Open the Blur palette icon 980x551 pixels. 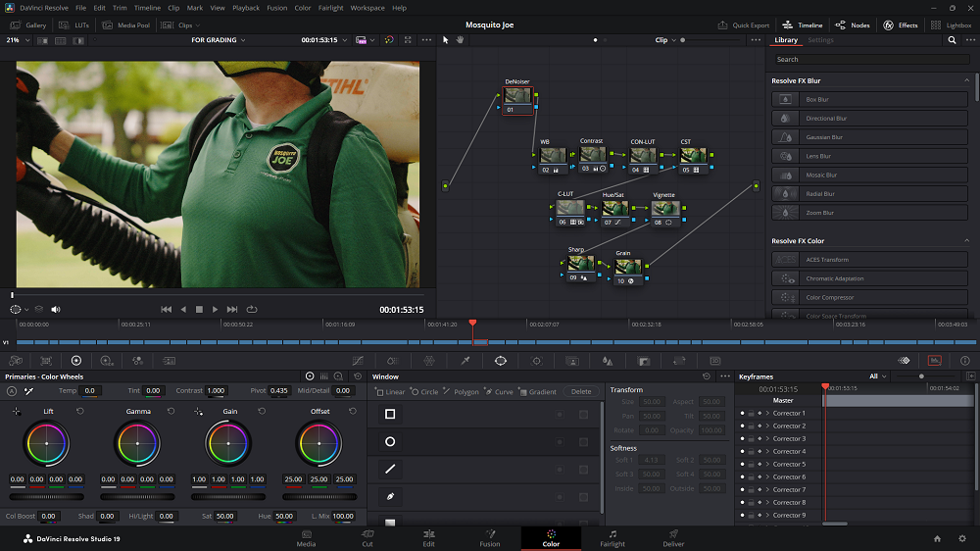pyautogui.click(x=608, y=361)
